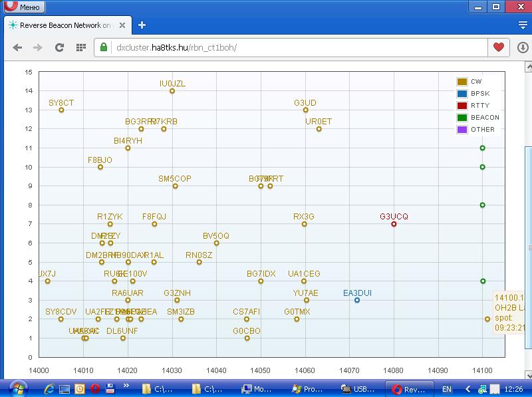
Task: Select the F8BJO spot marker
Action: coord(100,167)
